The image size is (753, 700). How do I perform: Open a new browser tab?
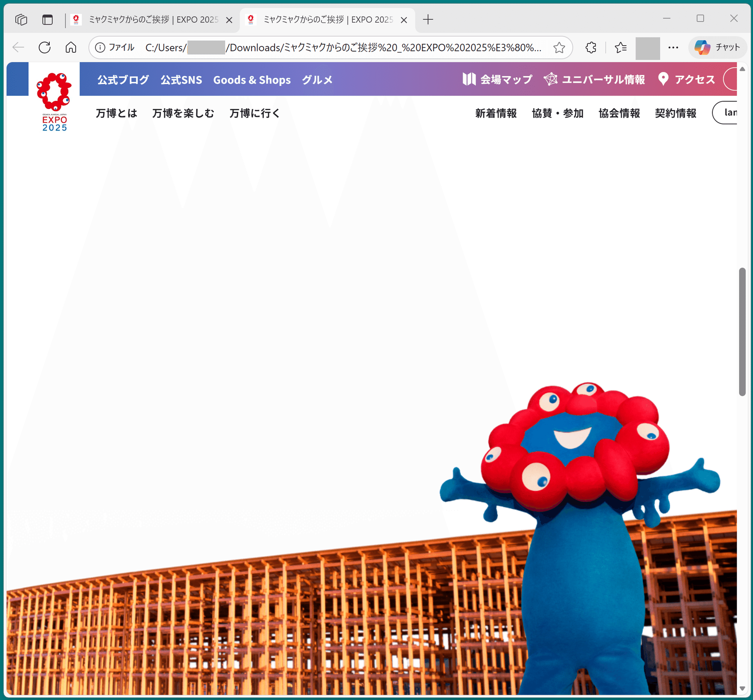pyautogui.click(x=428, y=20)
